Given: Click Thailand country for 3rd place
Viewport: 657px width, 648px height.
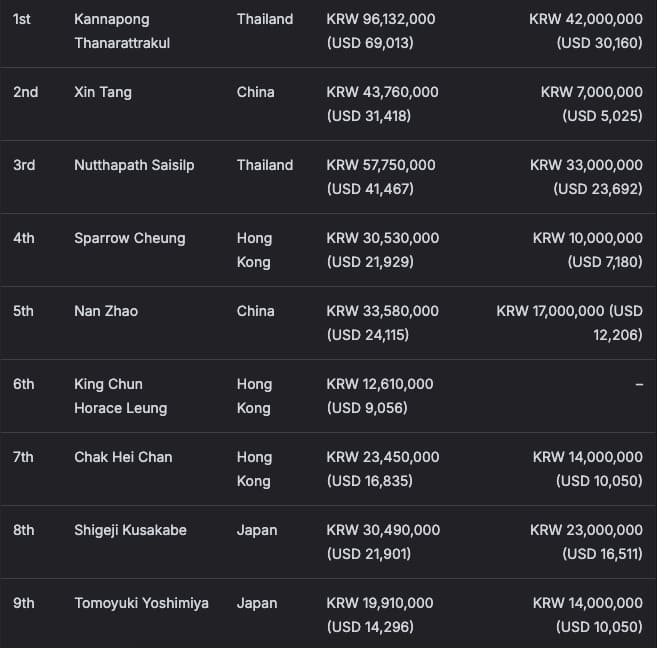Looking at the screenshot, I should (265, 165).
